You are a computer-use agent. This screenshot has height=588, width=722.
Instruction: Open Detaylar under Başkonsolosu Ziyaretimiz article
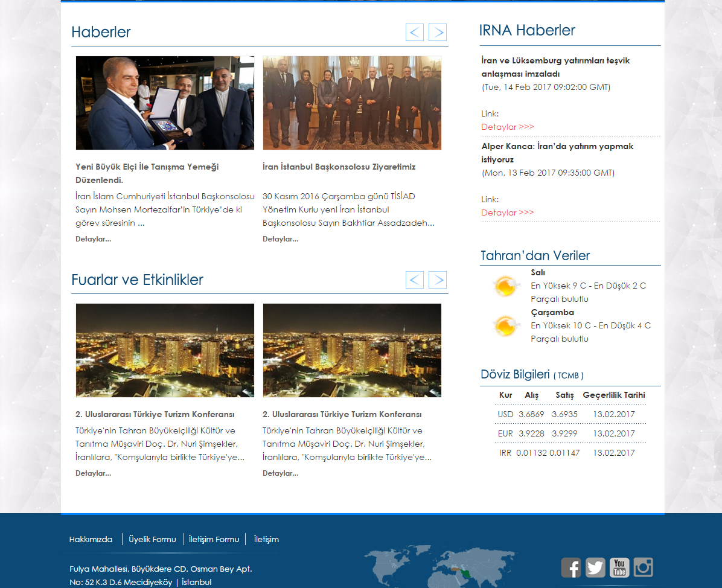(x=281, y=239)
